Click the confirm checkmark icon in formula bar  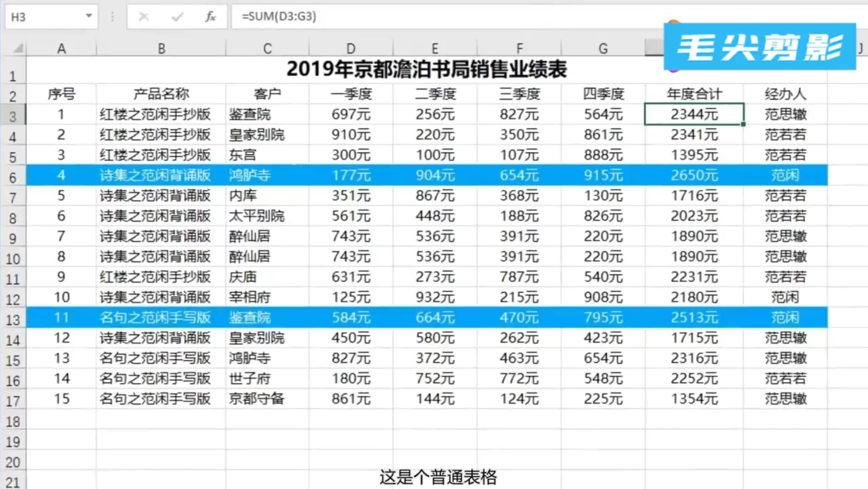coord(177,17)
